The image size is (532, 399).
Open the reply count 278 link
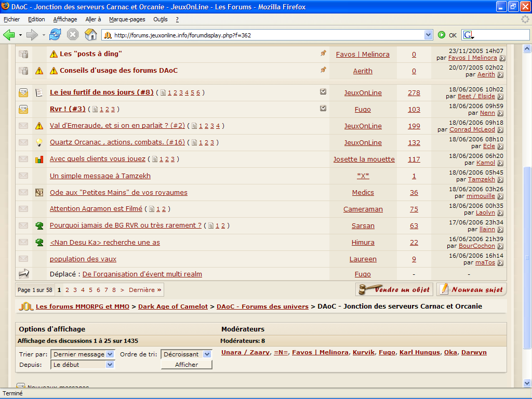pyautogui.click(x=414, y=92)
